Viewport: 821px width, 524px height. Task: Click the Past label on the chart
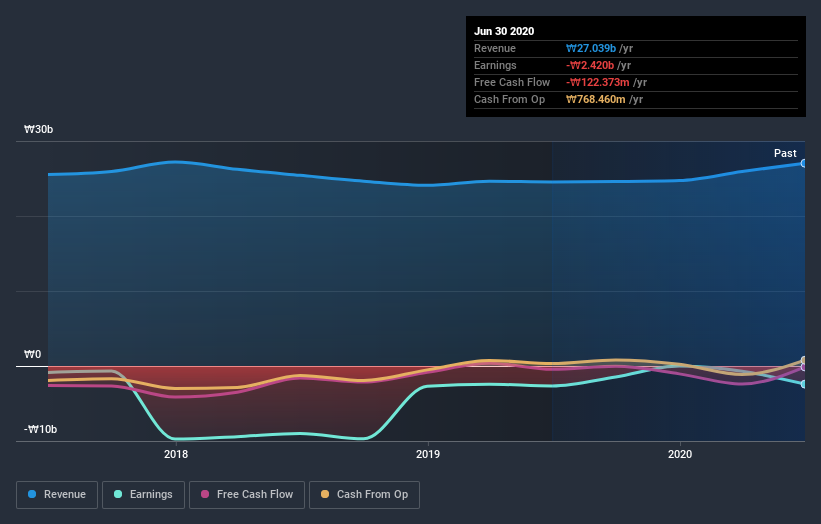pyautogui.click(x=785, y=153)
